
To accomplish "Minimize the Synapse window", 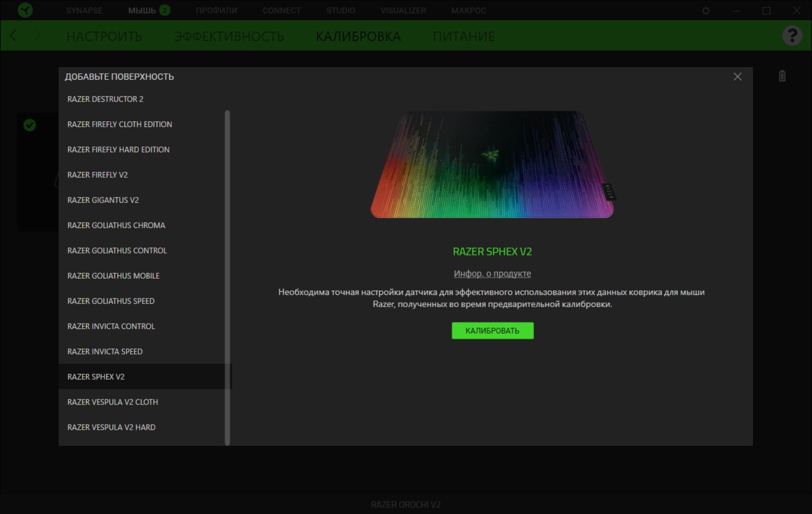I will coord(736,11).
